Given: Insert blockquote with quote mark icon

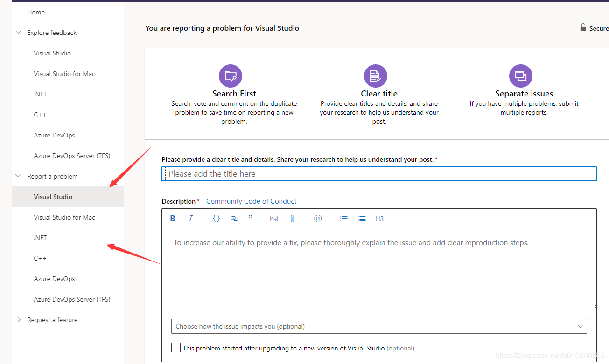Looking at the screenshot, I should coord(251,218).
